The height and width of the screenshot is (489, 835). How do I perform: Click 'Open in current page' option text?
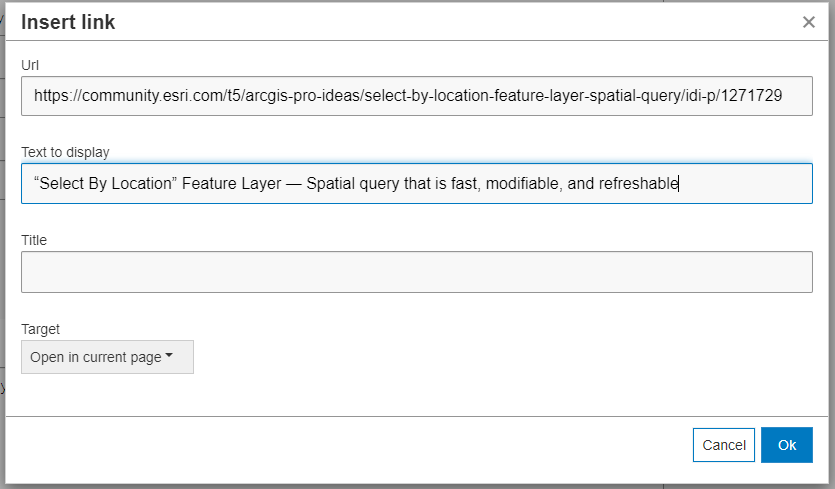coord(96,357)
